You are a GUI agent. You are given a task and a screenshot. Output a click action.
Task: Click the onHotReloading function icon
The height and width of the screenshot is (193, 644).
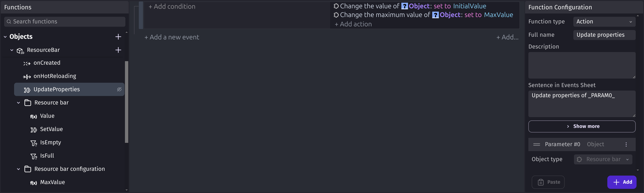coord(27,76)
